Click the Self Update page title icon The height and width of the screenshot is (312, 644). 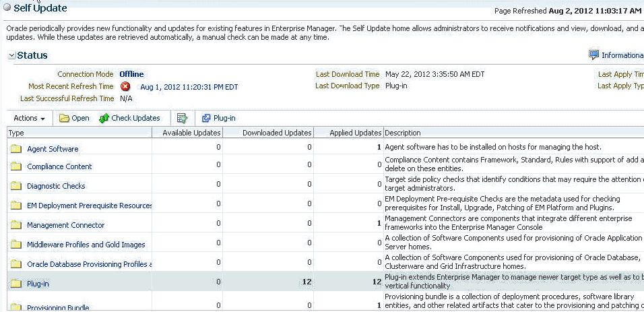coord(7,8)
